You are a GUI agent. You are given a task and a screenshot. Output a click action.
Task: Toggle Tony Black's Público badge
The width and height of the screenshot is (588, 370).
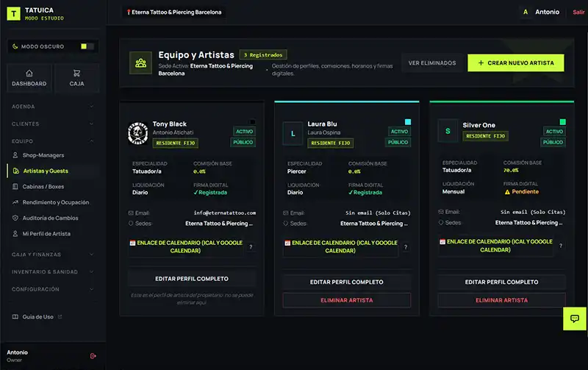click(x=243, y=142)
